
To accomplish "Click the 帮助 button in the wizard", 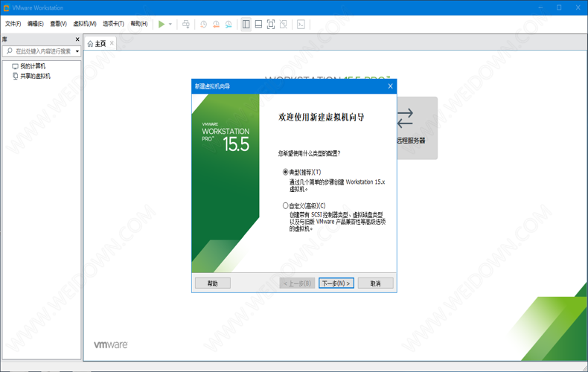I will (213, 283).
